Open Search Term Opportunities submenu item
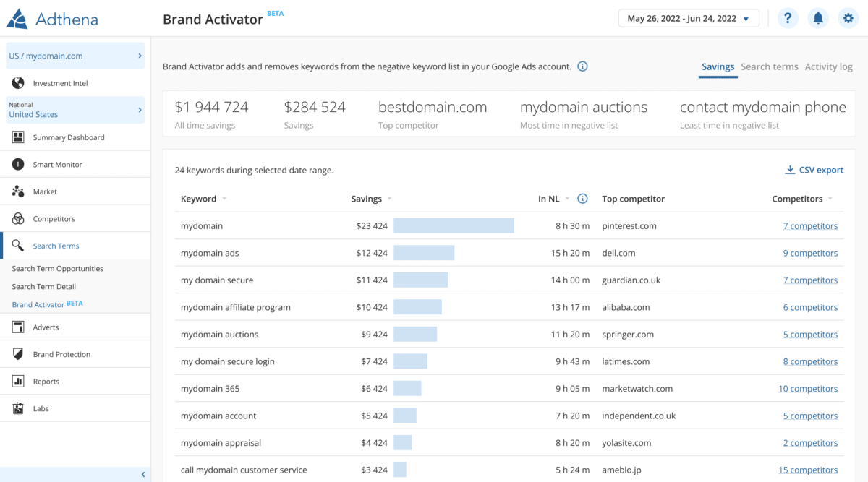 58,268
